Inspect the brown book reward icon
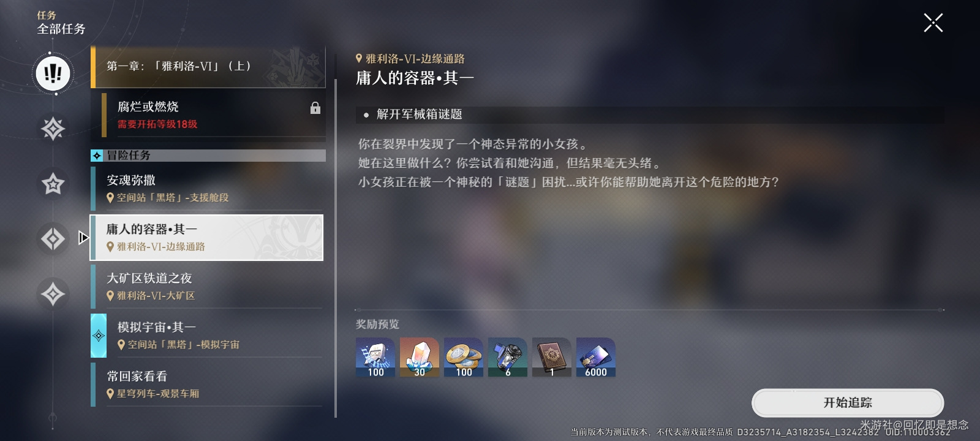 [552, 357]
